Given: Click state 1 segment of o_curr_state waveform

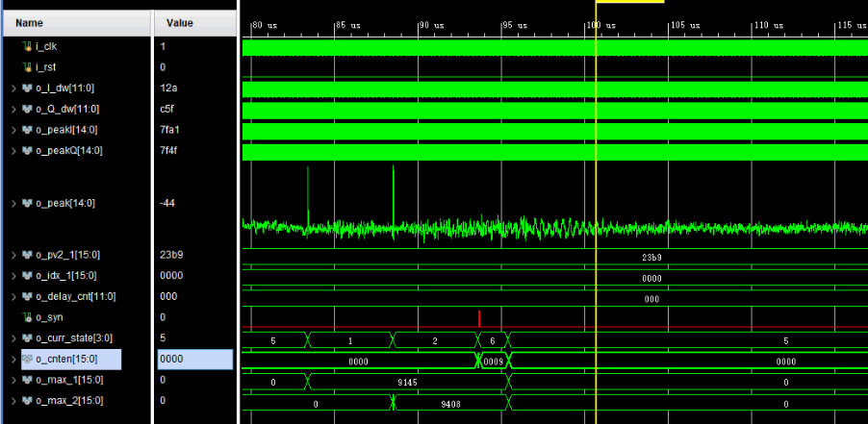Looking at the screenshot, I should tap(350, 341).
